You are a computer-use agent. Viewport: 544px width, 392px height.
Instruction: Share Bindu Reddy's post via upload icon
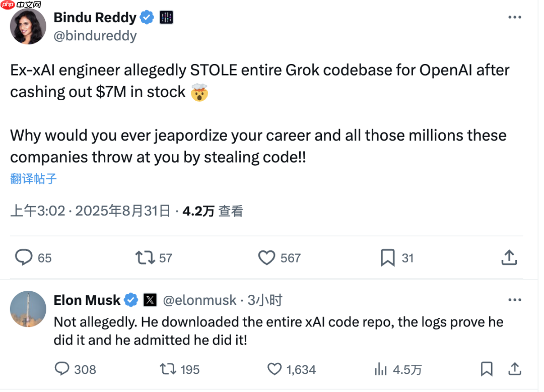pos(509,257)
